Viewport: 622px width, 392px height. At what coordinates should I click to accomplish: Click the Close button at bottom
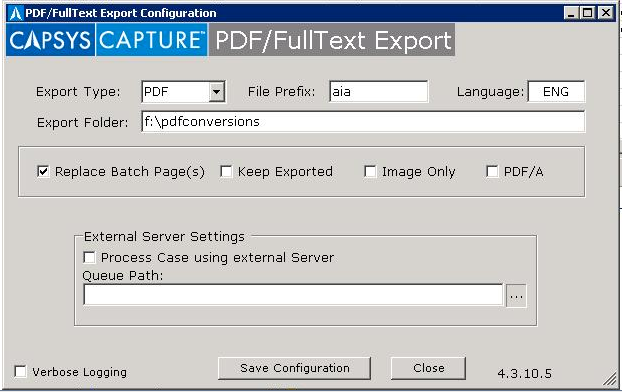coord(428,368)
